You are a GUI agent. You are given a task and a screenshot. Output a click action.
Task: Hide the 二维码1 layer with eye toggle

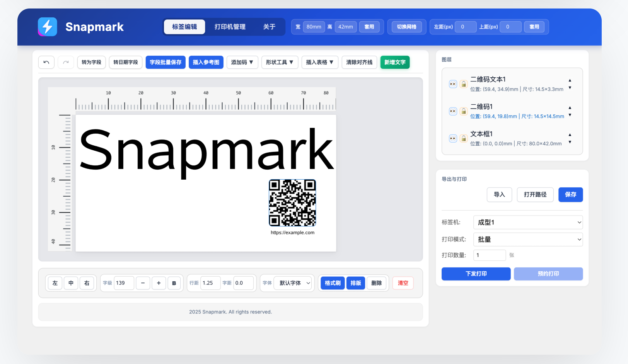pos(453,111)
